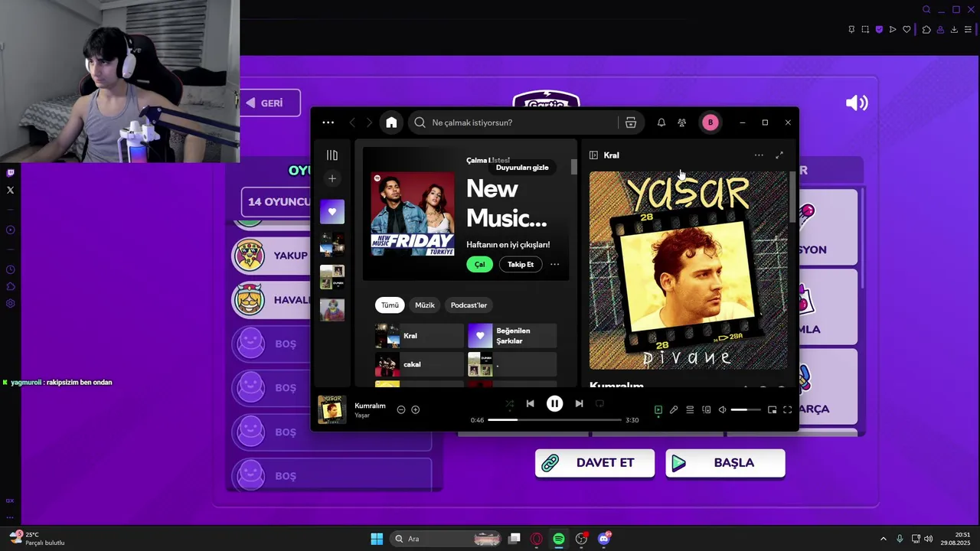This screenshot has width=980, height=551.
Task: Click Spotify icon in Windows taskbar
Action: coord(559,539)
